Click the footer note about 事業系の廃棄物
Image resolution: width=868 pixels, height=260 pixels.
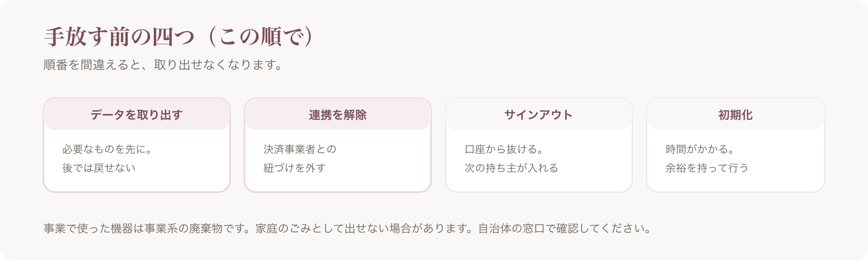click(x=348, y=228)
